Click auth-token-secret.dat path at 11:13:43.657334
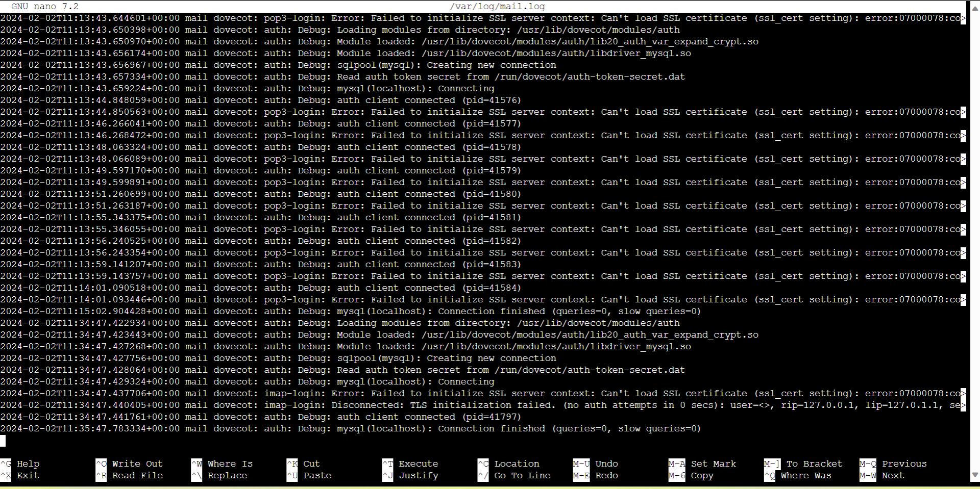 pos(590,77)
